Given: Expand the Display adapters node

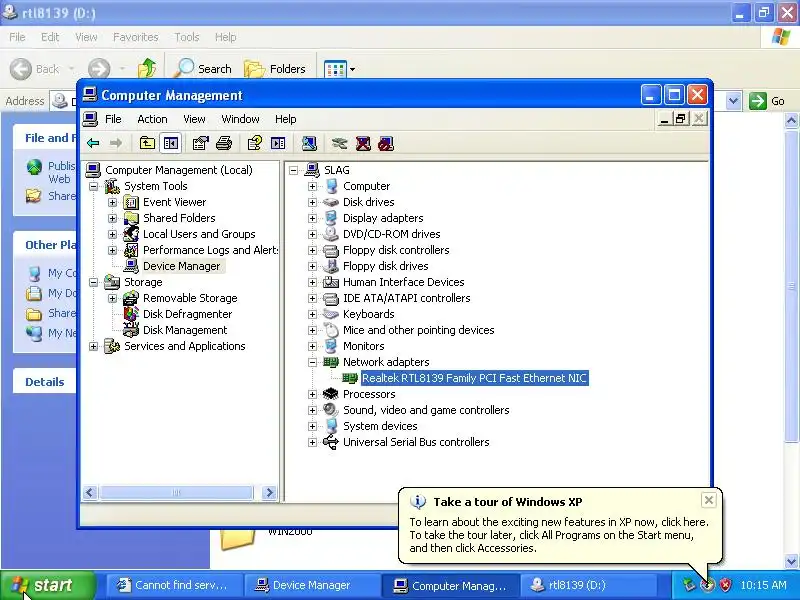Looking at the screenshot, I should click(x=312, y=218).
